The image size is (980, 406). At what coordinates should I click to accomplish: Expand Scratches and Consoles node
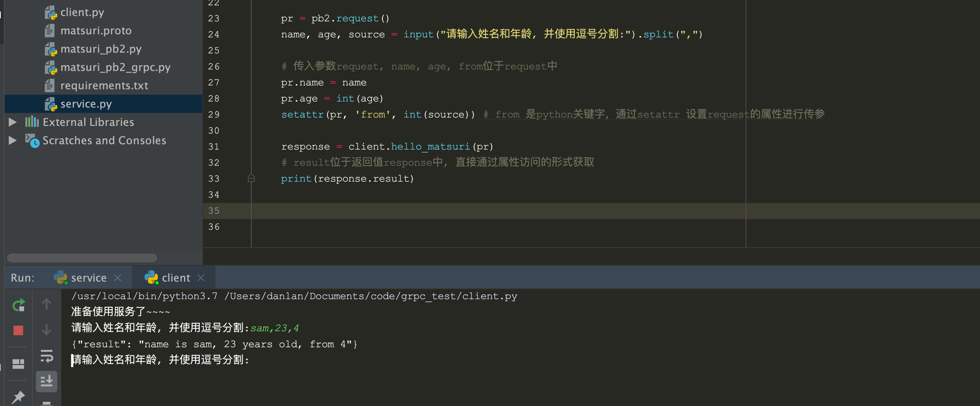[x=13, y=140]
